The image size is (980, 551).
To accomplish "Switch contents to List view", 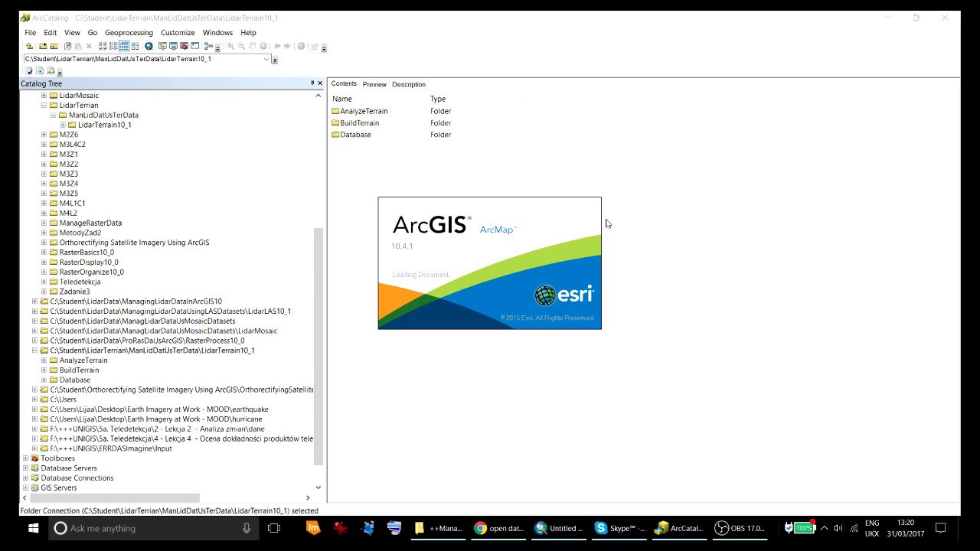I will (x=113, y=47).
